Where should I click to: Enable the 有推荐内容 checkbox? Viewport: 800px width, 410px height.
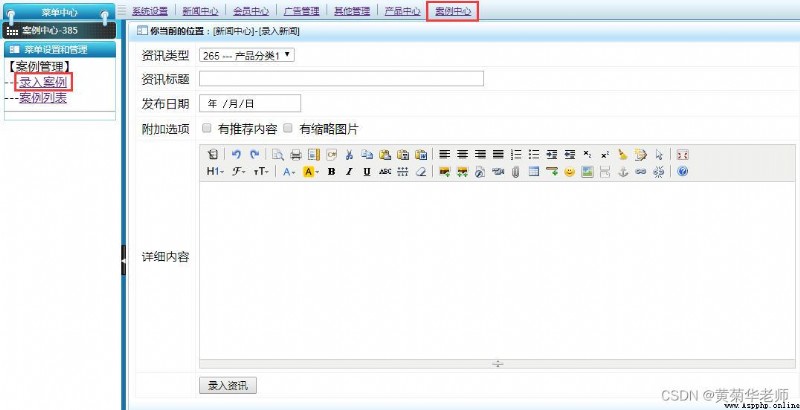coord(207,129)
